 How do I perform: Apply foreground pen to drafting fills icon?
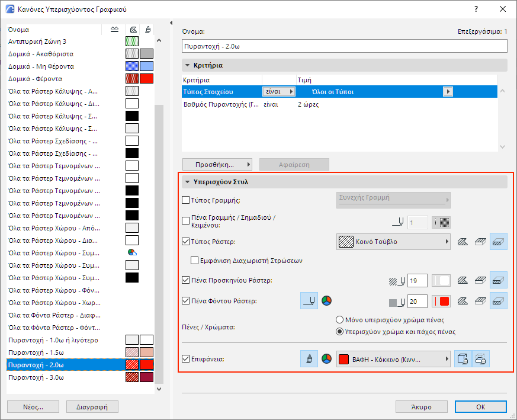coord(463,281)
